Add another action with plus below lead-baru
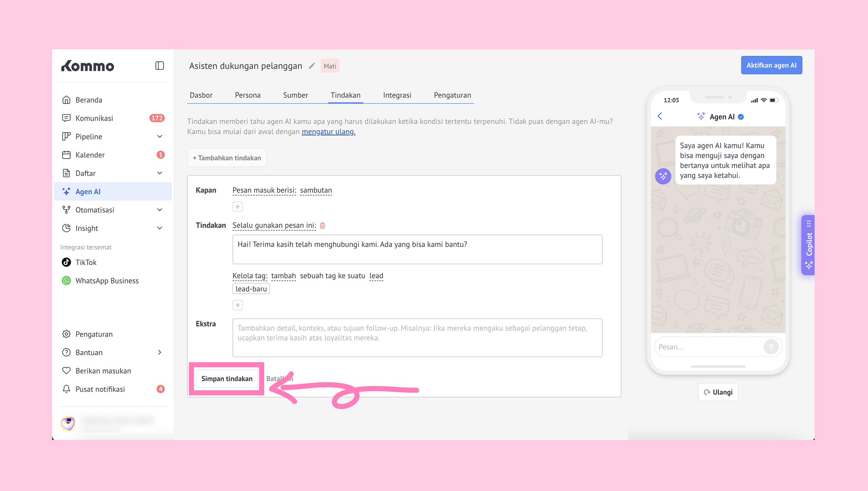Screen dimensions: 868x491 coord(237,305)
